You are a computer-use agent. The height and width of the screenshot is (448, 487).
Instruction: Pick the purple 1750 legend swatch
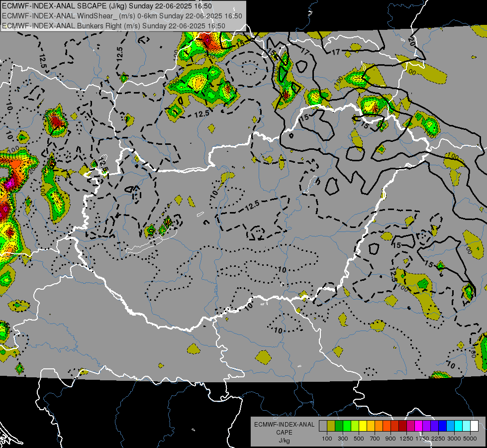(427, 426)
